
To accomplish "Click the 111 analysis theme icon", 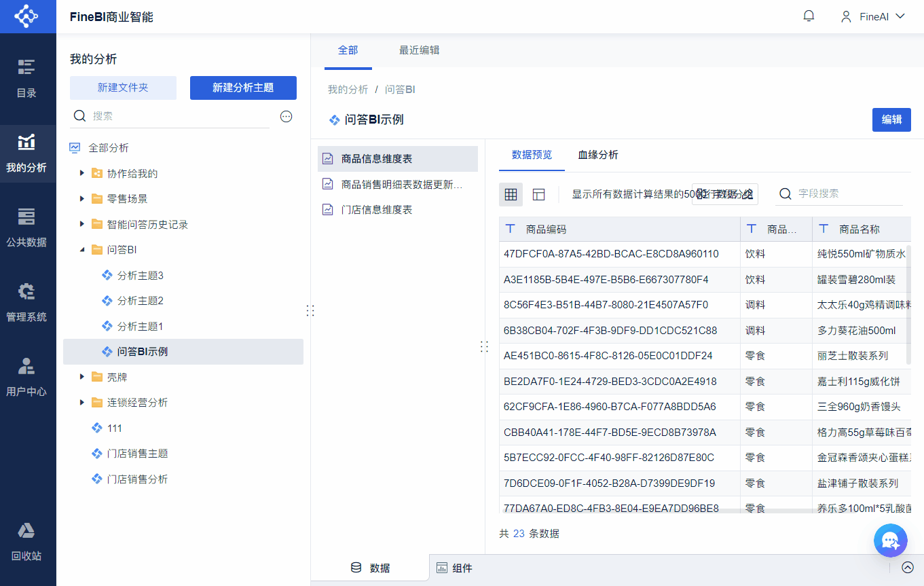I will pyautogui.click(x=96, y=428).
